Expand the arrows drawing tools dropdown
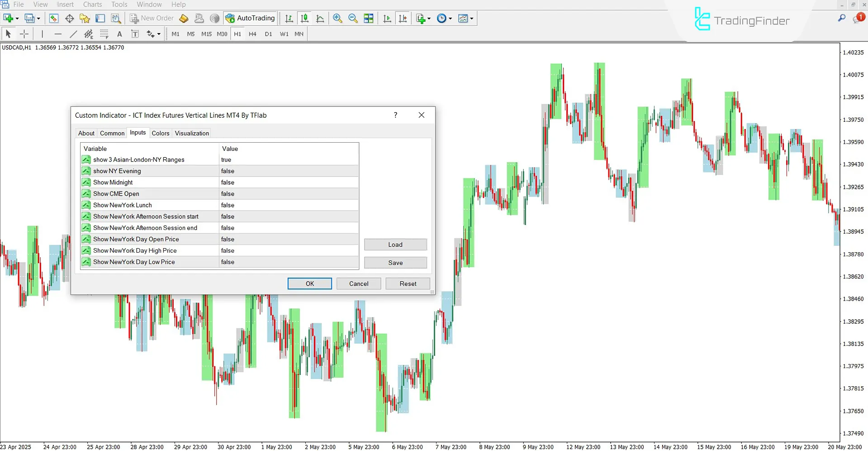The image size is (868, 451). point(158,34)
